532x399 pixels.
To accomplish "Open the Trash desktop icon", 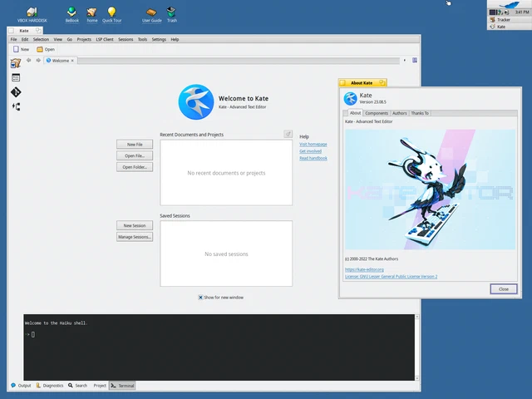I will pos(172,15).
